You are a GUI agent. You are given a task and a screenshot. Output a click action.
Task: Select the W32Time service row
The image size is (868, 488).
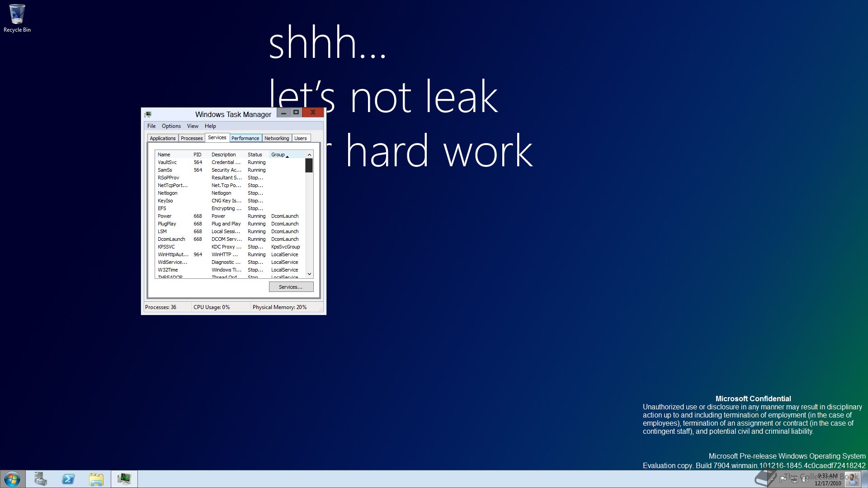230,270
